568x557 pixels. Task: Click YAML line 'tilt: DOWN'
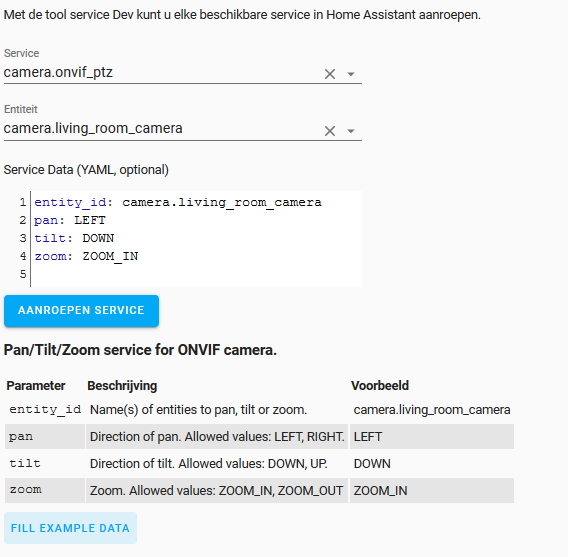[x=74, y=238]
